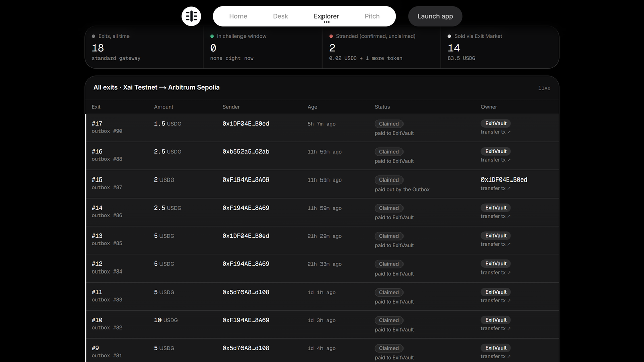
Task: Open transfer tx arrow icon for exit #12
Action: [509, 273]
